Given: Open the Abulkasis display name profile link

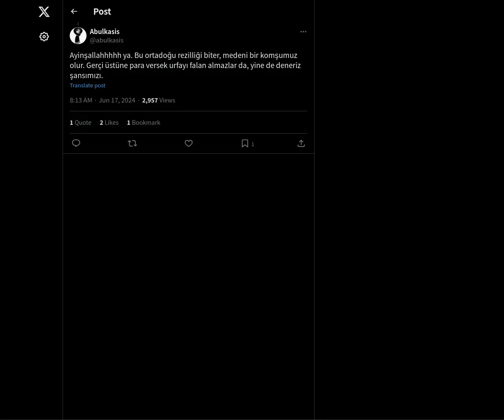Looking at the screenshot, I should click(x=105, y=32).
